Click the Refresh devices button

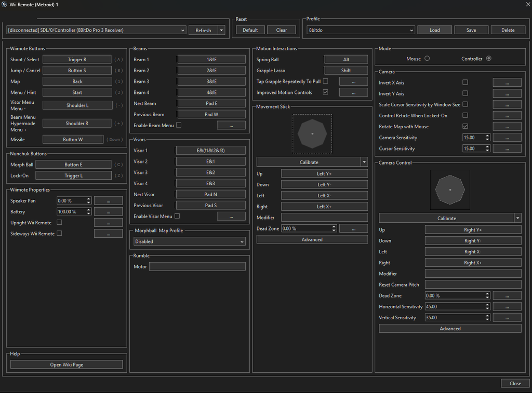point(203,30)
